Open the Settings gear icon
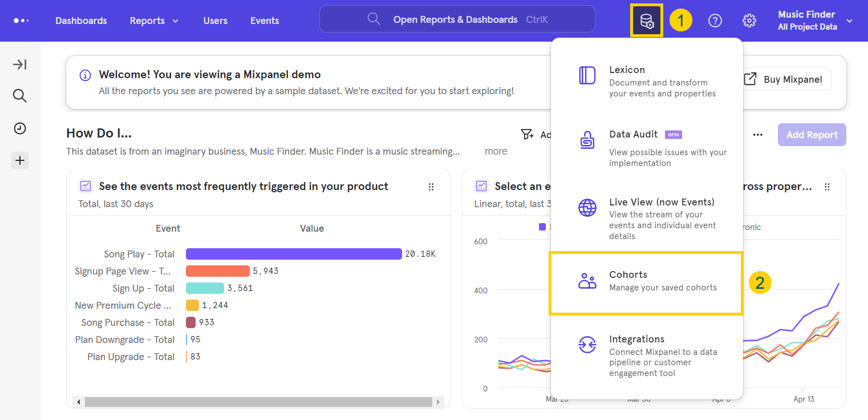Screen dimensions: 868x420 point(749,21)
